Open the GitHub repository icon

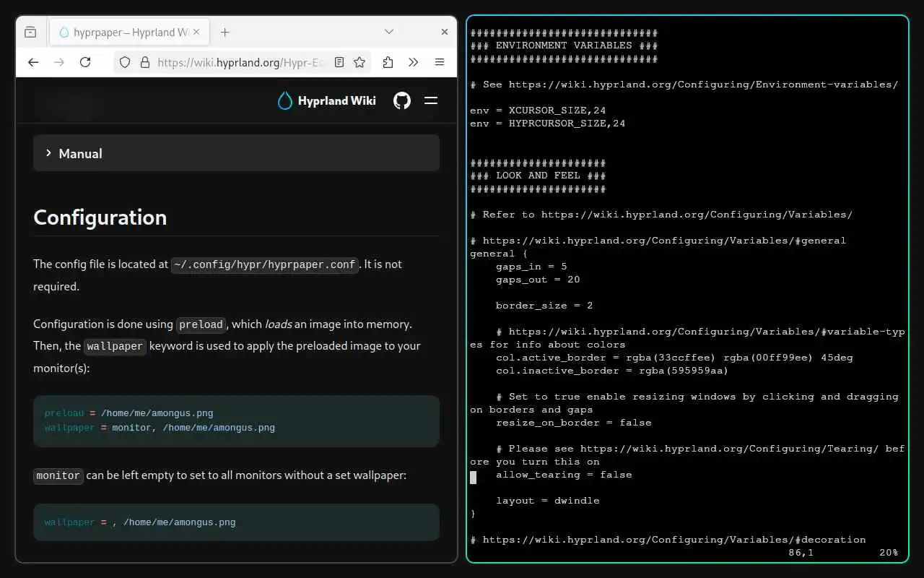402,100
